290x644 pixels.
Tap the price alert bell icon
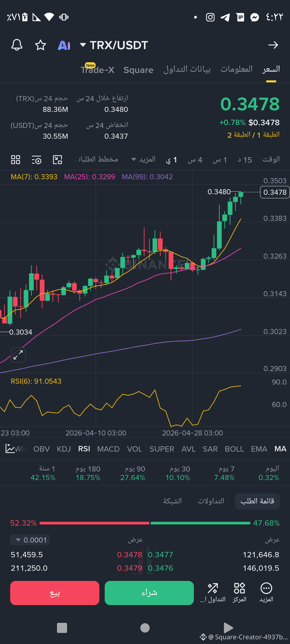coord(17,45)
